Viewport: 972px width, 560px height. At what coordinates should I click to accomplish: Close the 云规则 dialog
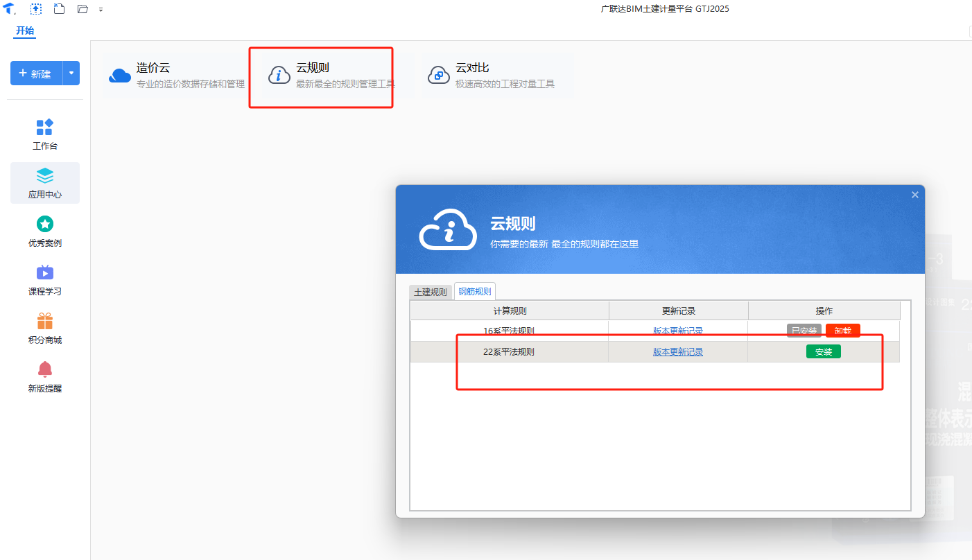pyautogui.click(x=915, y=195)
